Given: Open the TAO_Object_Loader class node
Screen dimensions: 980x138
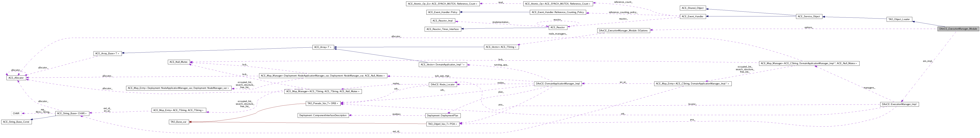Looking at the screenshot, I should click(x=899, y=19).
